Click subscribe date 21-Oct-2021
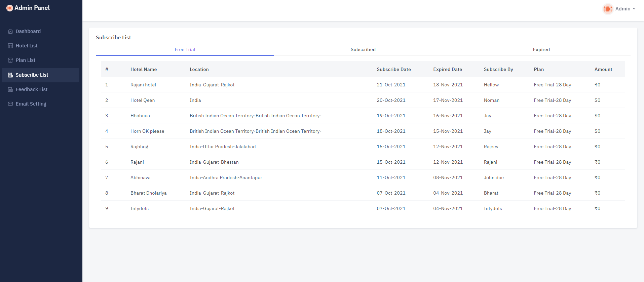 [x=391, y=85]
